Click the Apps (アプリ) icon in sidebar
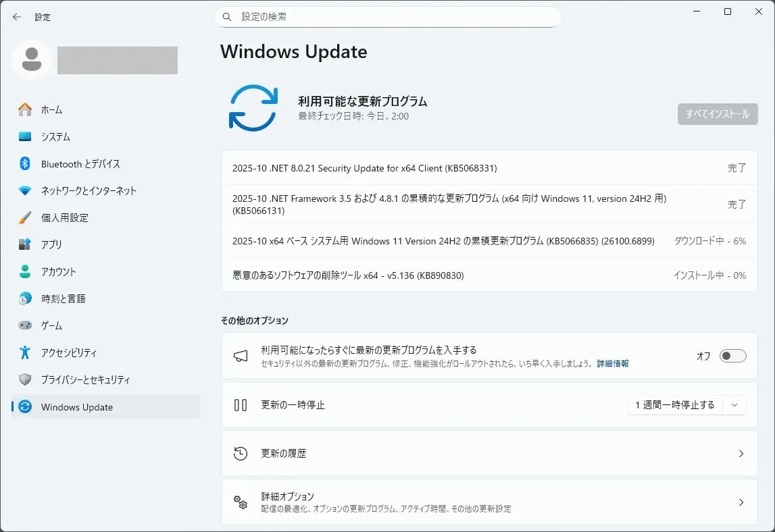 click(25, 244)
